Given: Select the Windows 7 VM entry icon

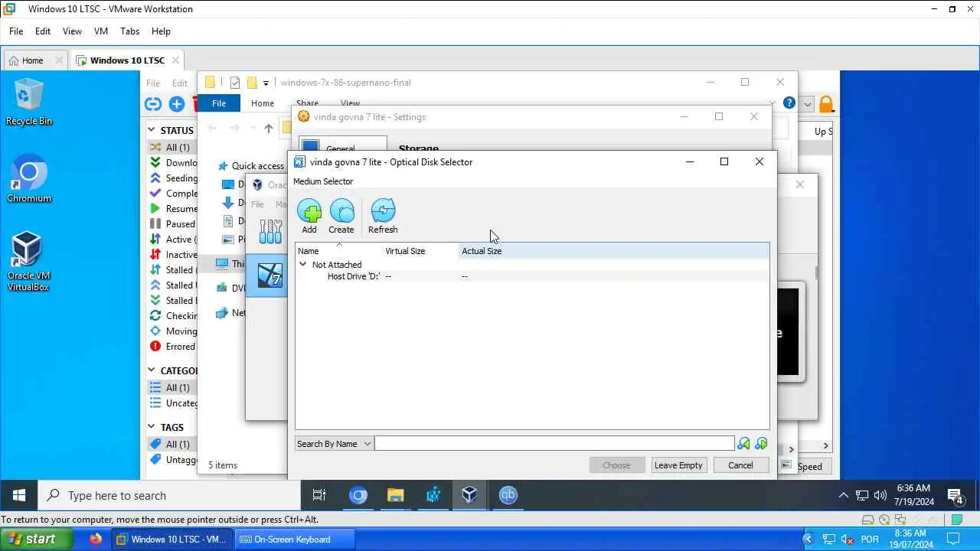Looking at the screenshot, I should coord(270,275).
